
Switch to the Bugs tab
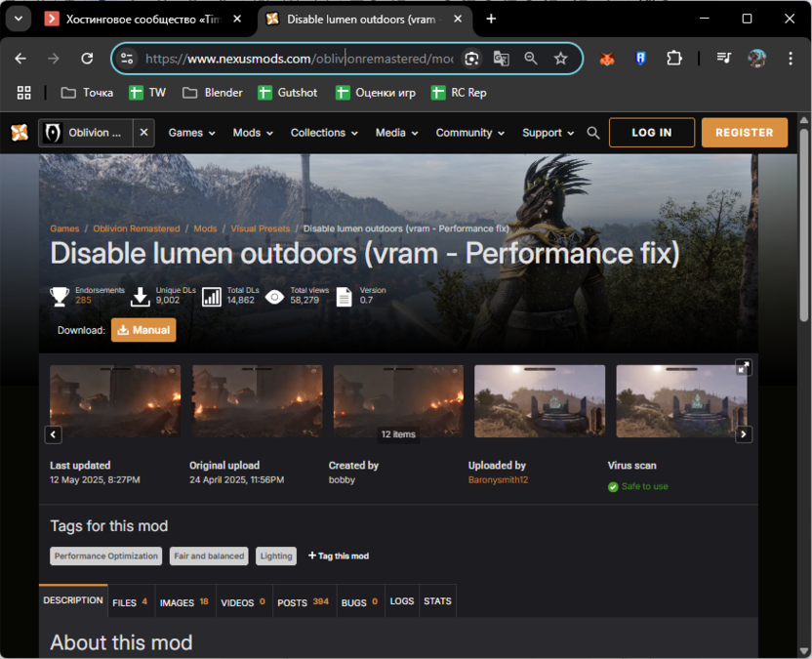360,602
